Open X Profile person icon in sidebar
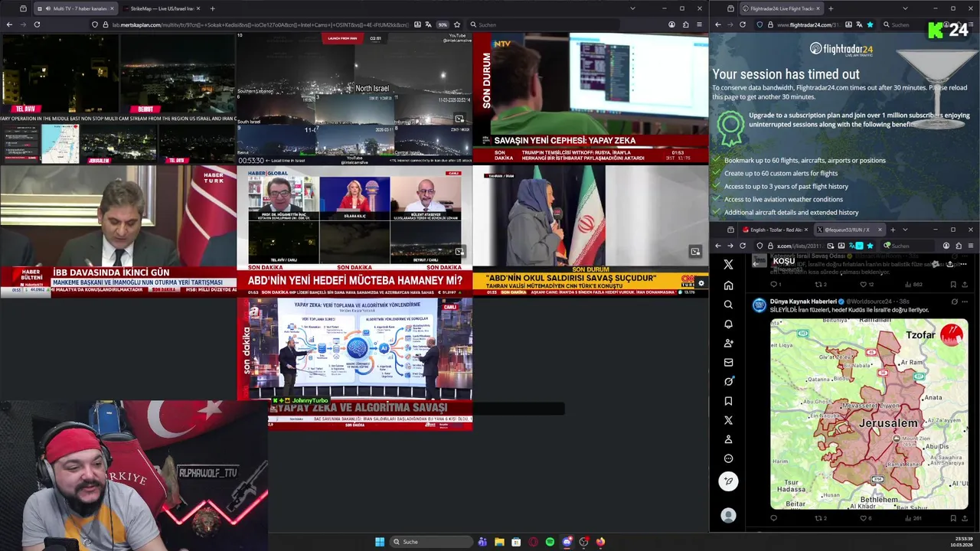 [x=728, y=439]
